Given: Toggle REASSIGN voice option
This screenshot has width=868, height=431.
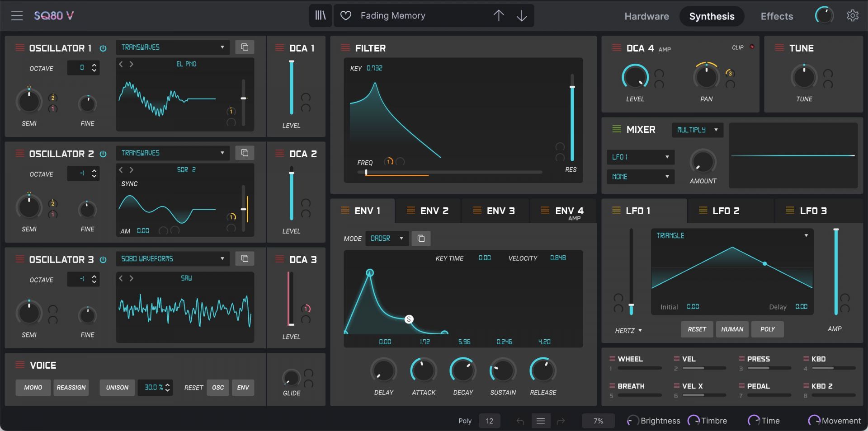Looking at the screenshot, I should pos(71,388).
